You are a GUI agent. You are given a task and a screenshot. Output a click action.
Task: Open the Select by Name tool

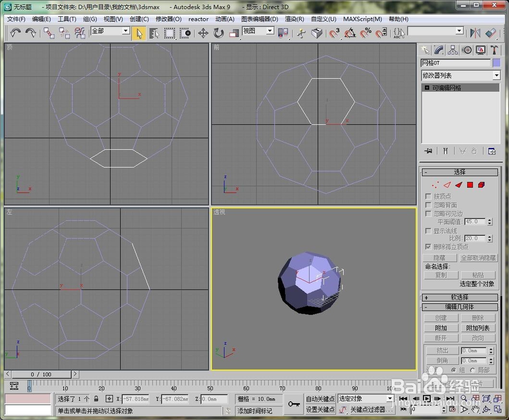[x=154, y=33]
